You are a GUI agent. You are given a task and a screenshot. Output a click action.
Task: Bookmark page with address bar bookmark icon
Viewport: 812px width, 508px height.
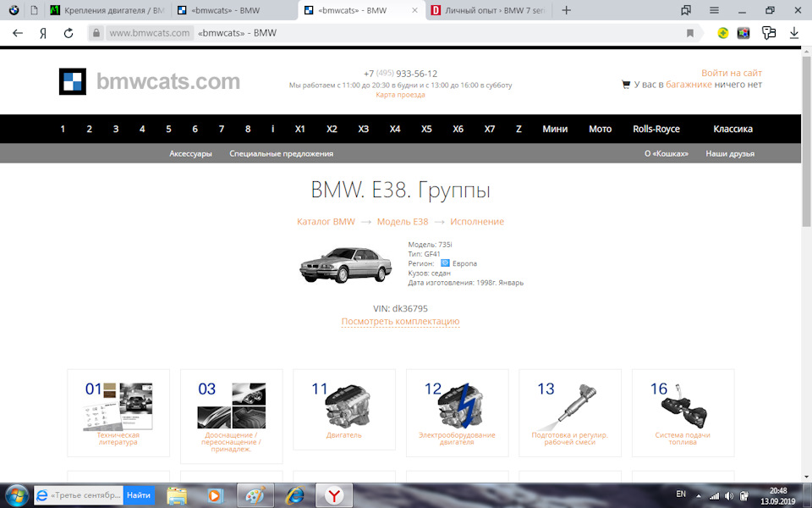(690, 33)
